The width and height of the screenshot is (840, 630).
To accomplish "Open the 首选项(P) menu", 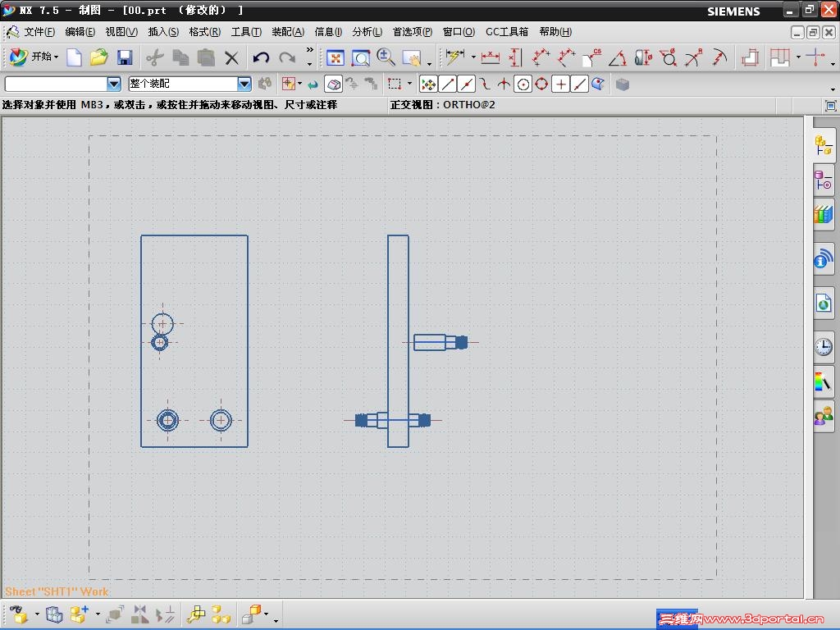I will 413,32.
